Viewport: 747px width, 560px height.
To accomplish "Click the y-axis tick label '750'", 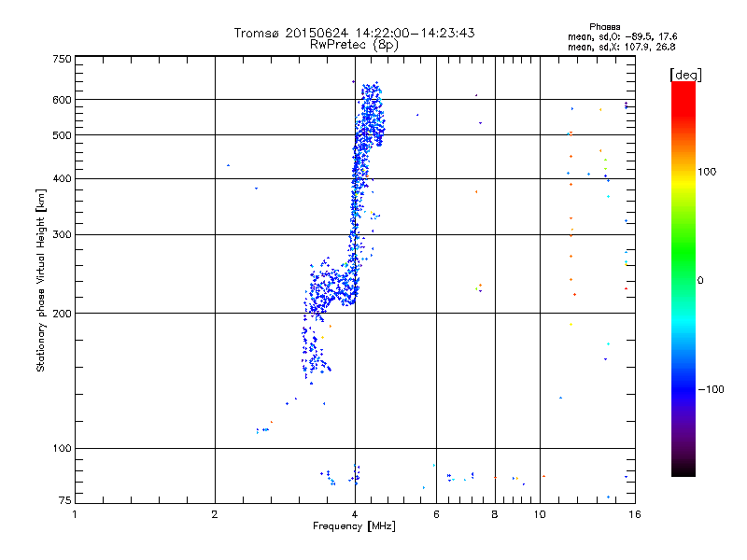I will pyautogui.click(x=62, y=59).
